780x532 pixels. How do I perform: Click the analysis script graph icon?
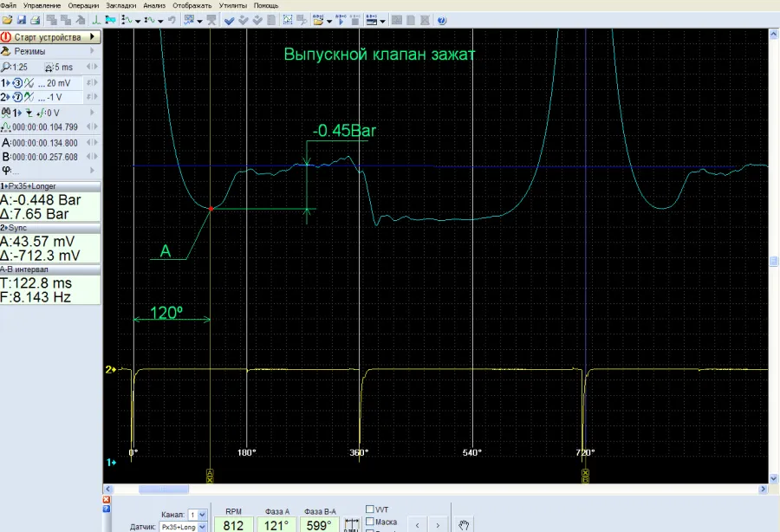click(189, 21)
